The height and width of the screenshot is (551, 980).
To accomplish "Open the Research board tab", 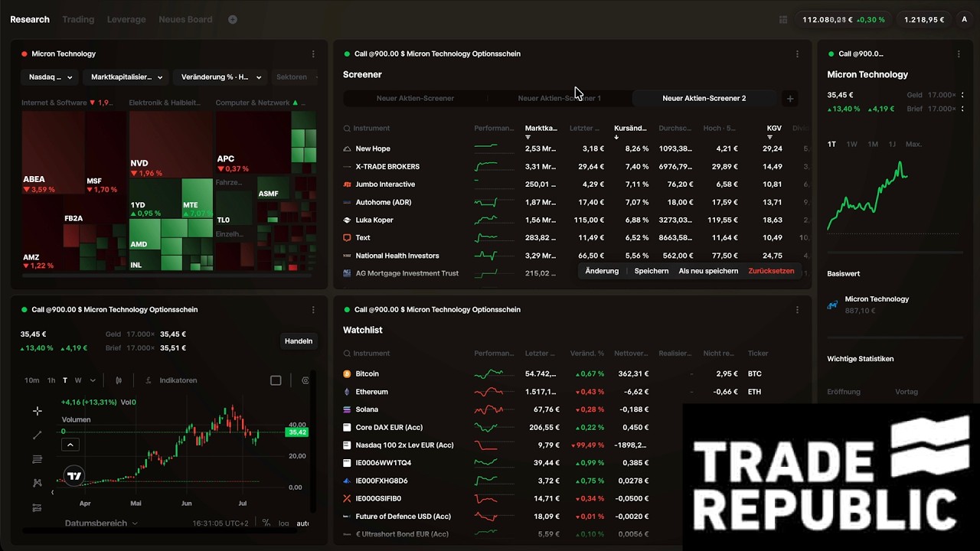I will click(x=30, y=19).
